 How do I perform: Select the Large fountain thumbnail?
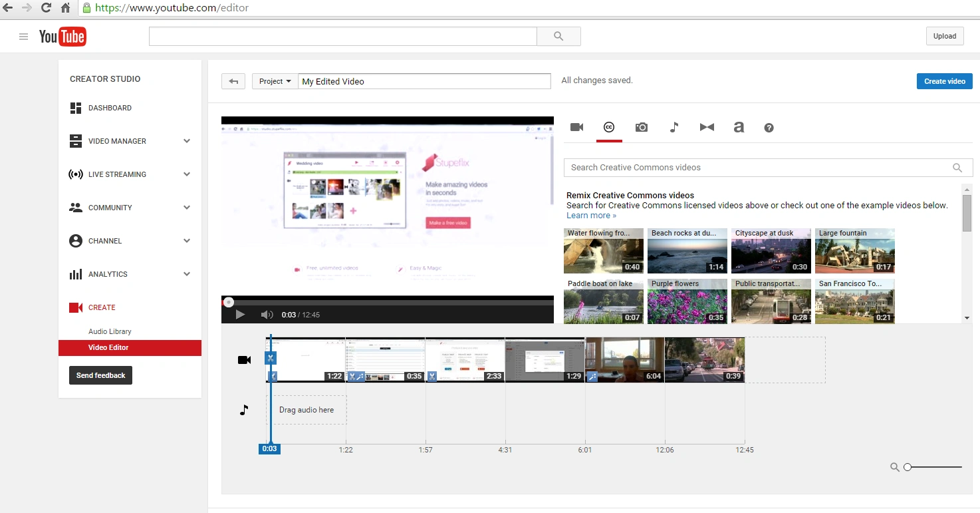click(x=855, y=251)
